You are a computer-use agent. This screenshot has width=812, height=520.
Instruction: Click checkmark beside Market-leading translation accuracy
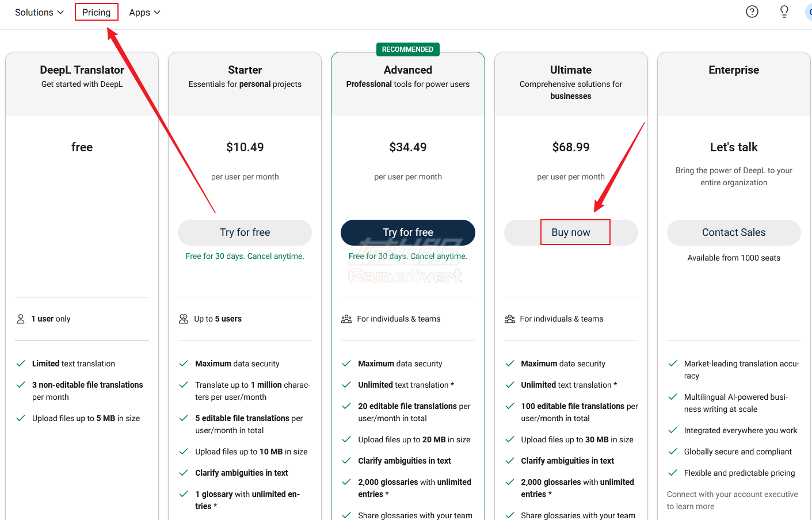click(x=672, y=364)
